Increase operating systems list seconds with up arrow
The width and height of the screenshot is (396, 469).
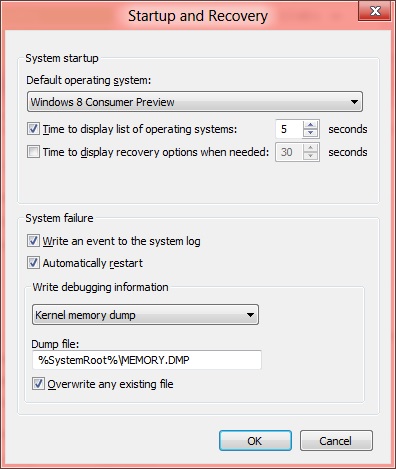(x=311, y=125)
